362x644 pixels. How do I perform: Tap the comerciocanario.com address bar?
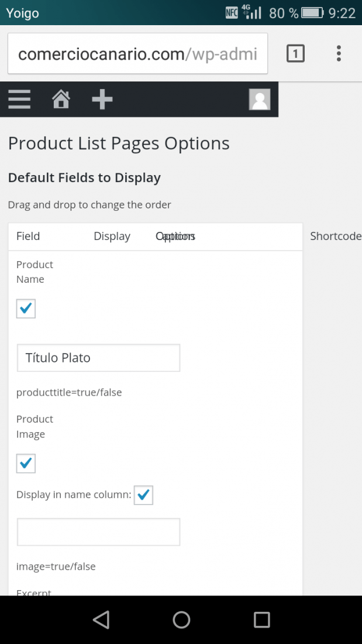click(x=138, y=54)
